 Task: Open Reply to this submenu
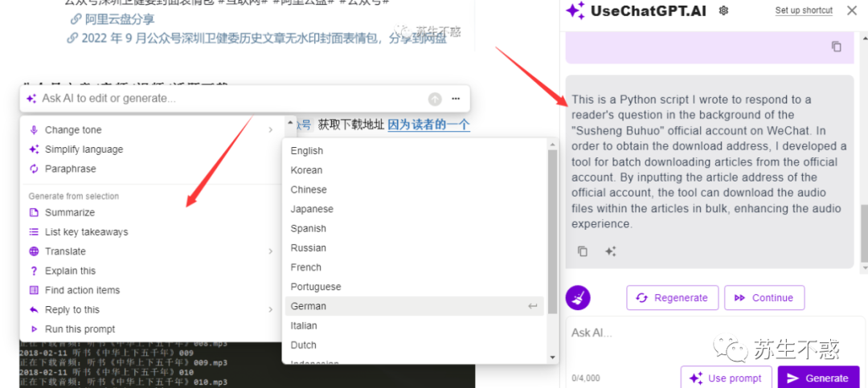[x=151, y=309]
